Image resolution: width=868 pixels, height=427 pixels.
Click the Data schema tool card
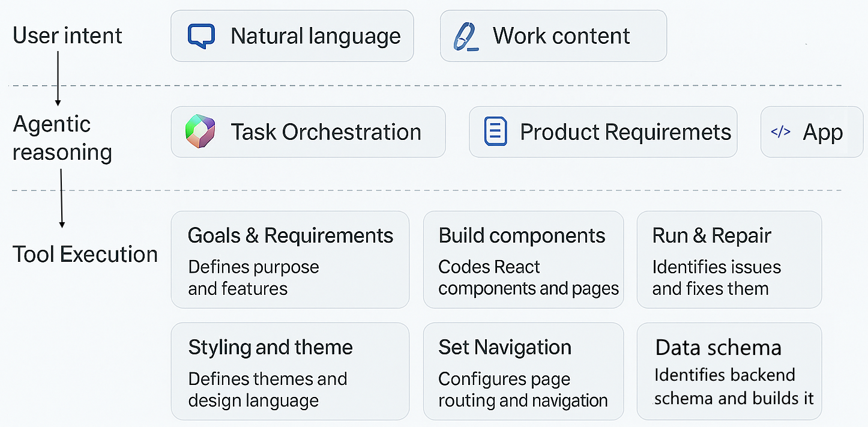click(729, 371)
